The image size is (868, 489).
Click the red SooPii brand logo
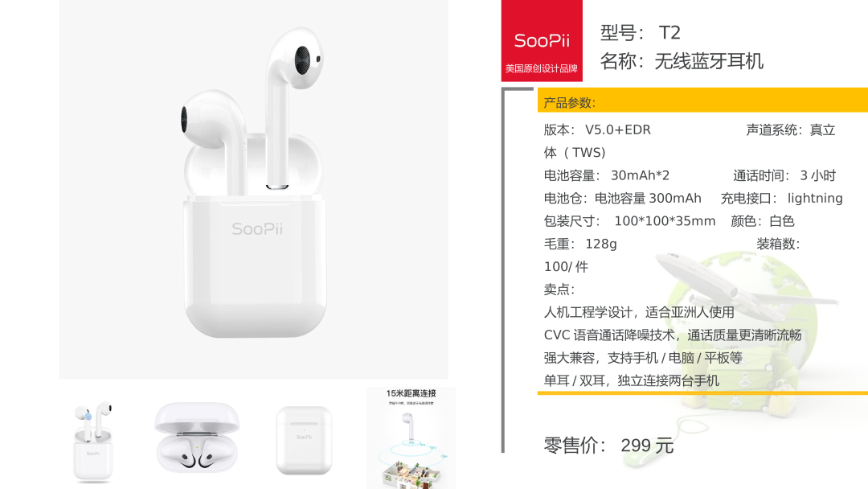[542, 40]
